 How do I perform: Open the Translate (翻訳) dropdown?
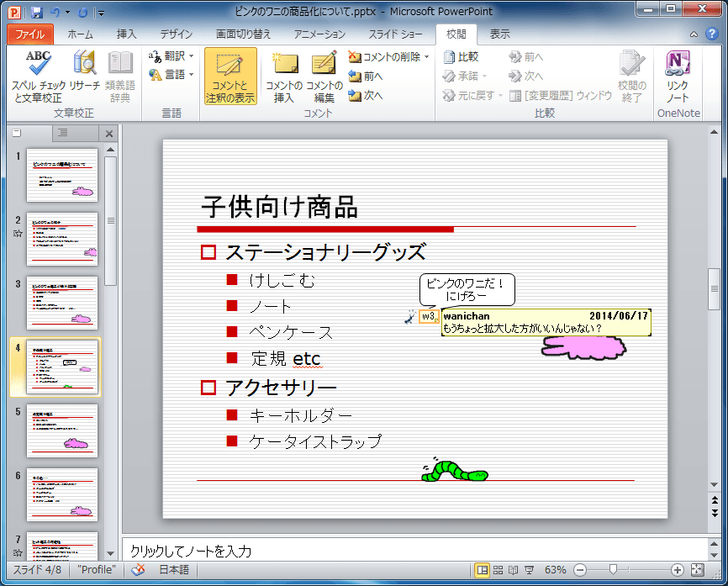pyautogui.click(x=171, y=56)
